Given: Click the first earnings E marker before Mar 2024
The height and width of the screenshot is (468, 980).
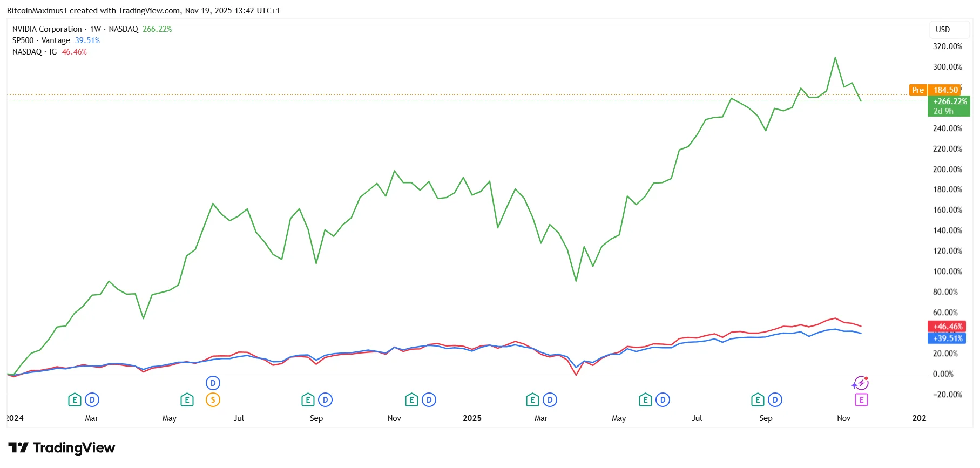Looking at the screenshot, I should pos(75,400).
